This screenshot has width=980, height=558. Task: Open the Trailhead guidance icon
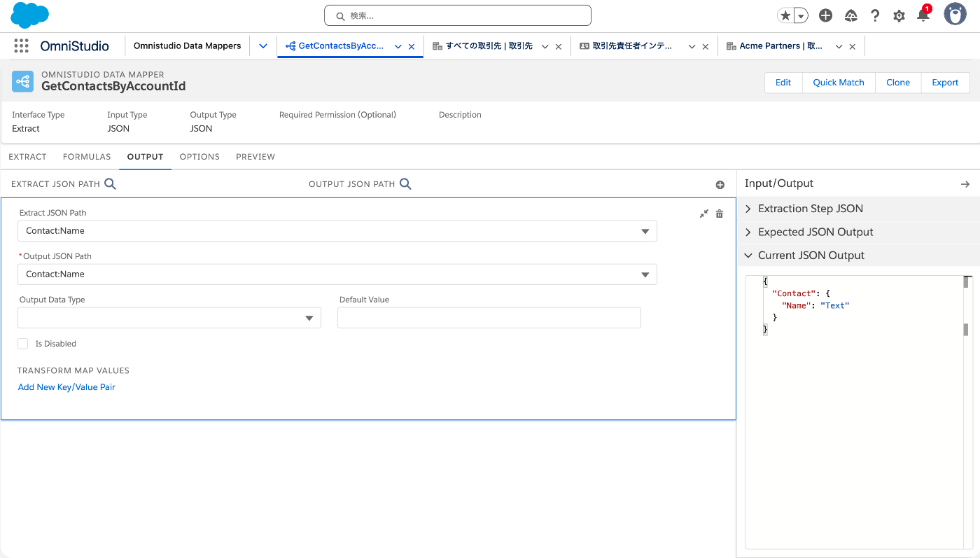coord(850,15)
